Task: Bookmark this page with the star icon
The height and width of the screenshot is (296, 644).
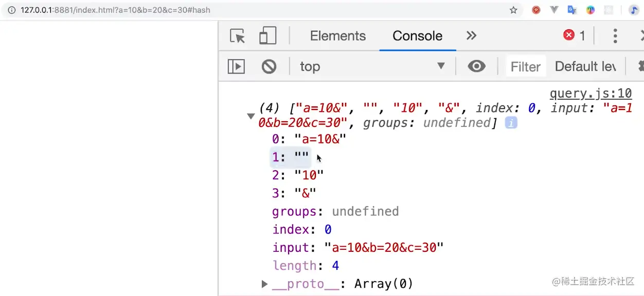Action: click(x=513, y=10)
